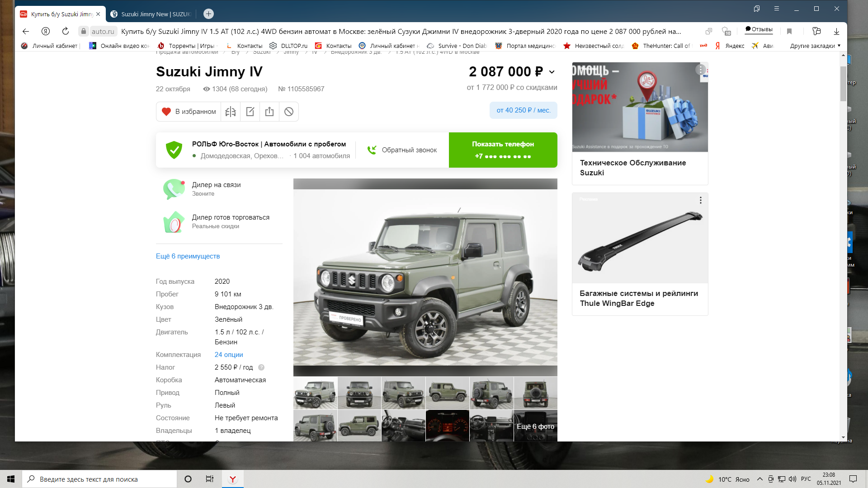Open dealer's '1 004 автомобиля' link
This screenshot has height=488, width=868.
(x=321, y=156)
